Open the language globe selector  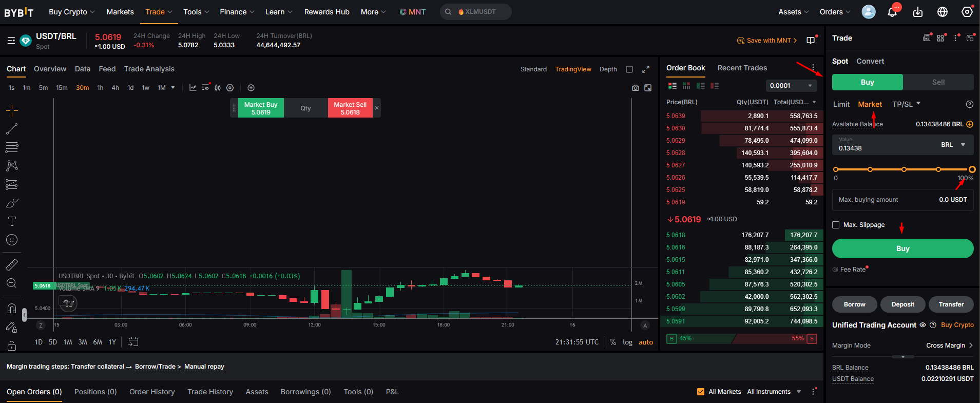[x=943, y=12]
